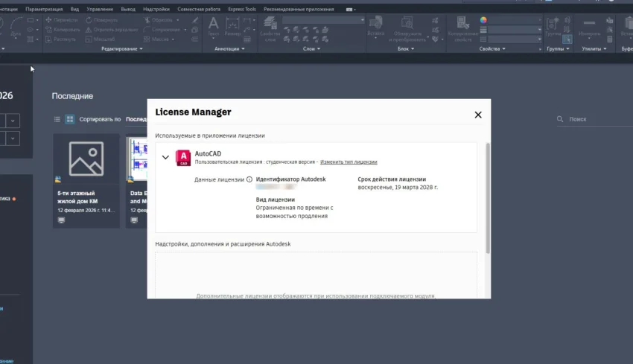The width and height of the screenshot is (633, 364).
Task: Click the license data info icon
Action: point(249,179)
